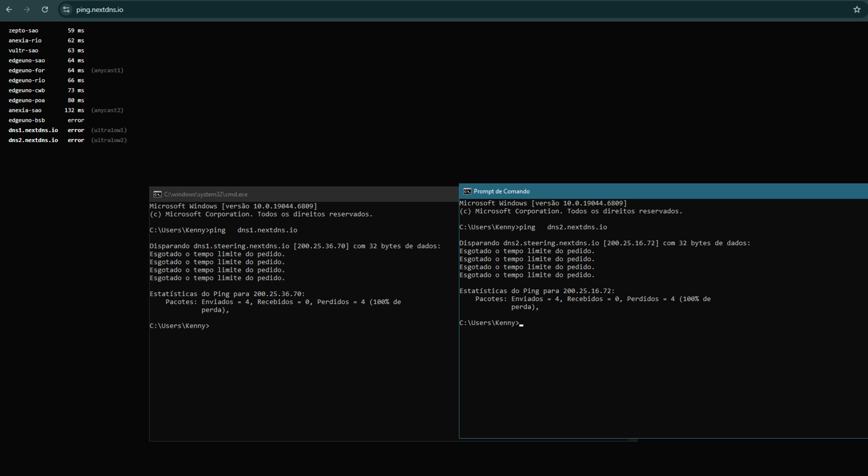Click the Prompt de Comando title bar

tap(656, 192)
